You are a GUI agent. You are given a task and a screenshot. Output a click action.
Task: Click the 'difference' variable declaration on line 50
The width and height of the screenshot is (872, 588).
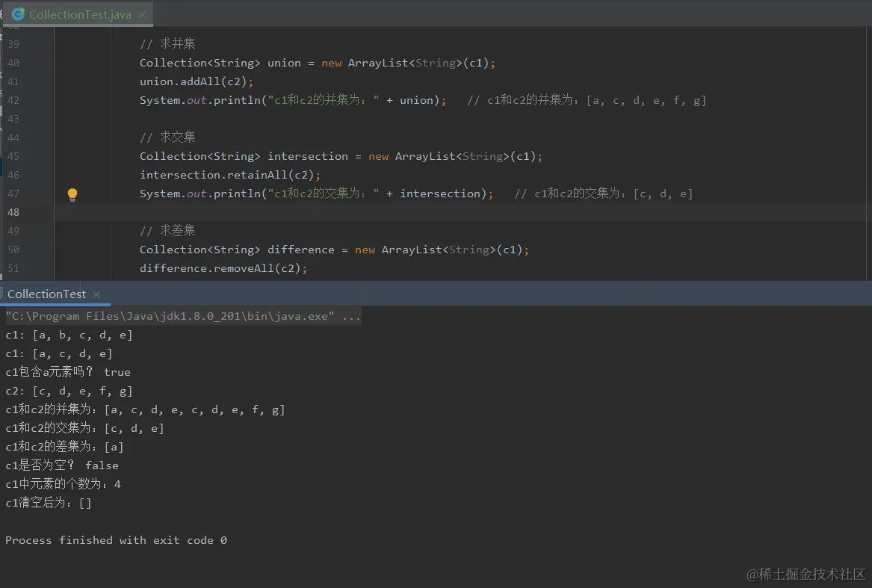tap(301, 250)
